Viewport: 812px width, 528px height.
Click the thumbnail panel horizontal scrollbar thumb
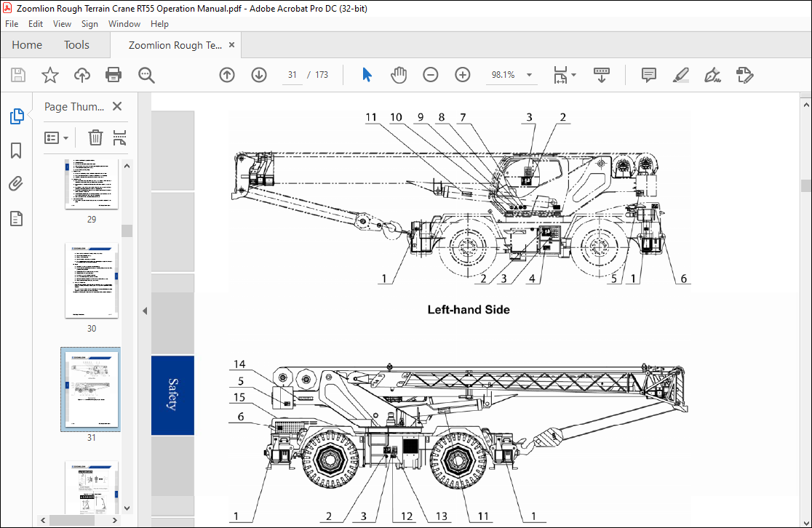coord(72,520)
